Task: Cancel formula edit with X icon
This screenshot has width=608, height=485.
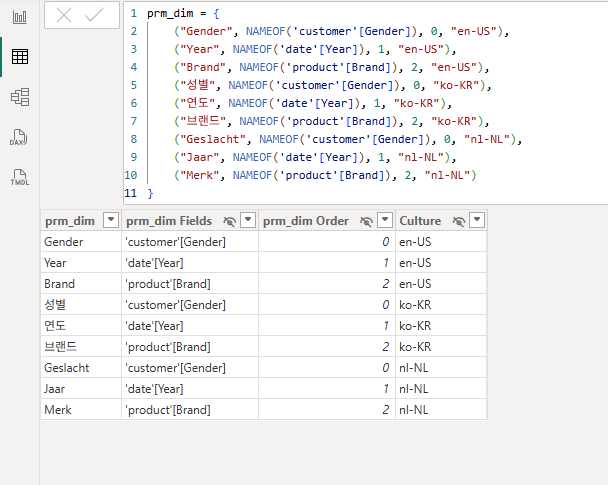Action: [64, 16]
